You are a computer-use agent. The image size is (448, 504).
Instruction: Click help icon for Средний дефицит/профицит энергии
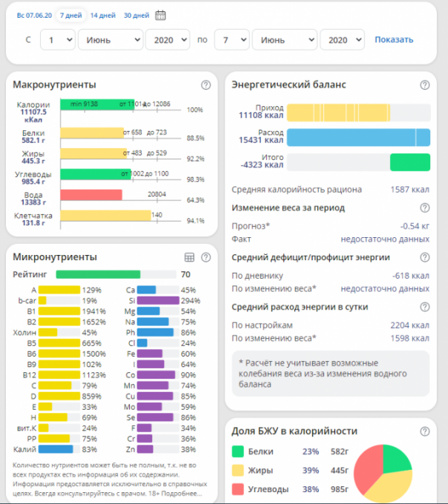[425, 257]
